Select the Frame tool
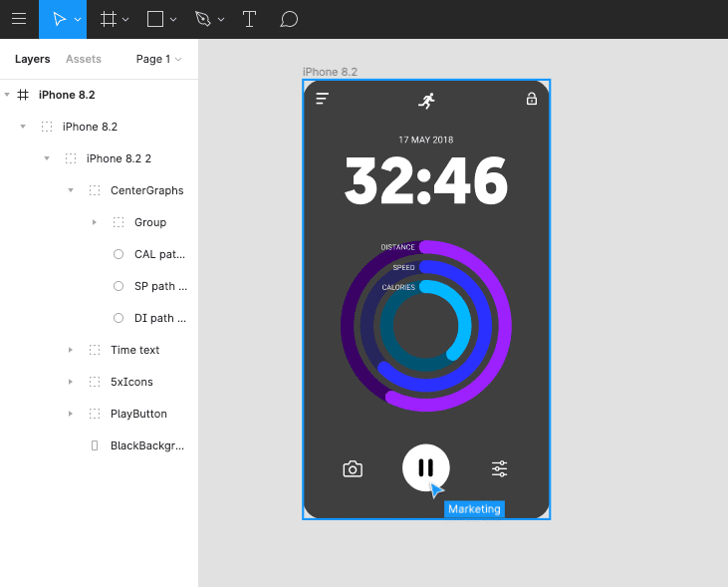Viewport: 728px width, 587px height. (x=109, y=19)
